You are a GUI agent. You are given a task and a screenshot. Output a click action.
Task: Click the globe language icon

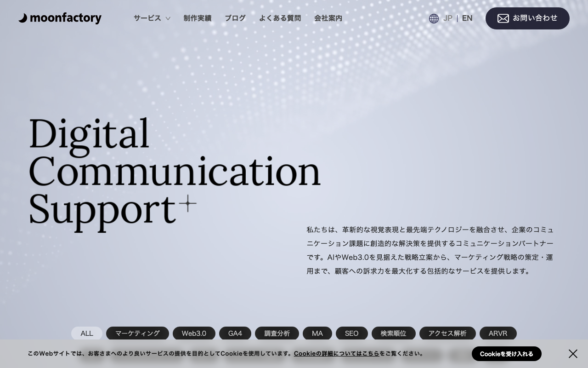click(434, 18)
